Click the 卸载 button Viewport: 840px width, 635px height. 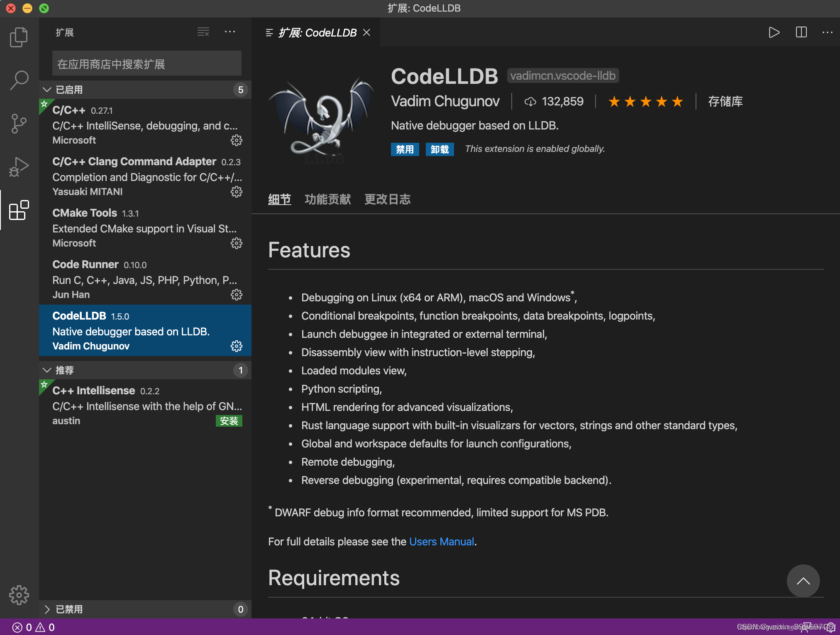coord(440,149)
